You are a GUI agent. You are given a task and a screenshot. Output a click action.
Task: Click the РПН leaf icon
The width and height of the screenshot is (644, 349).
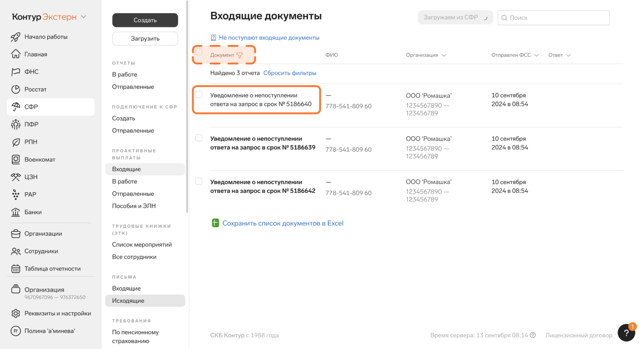(16, 142)
